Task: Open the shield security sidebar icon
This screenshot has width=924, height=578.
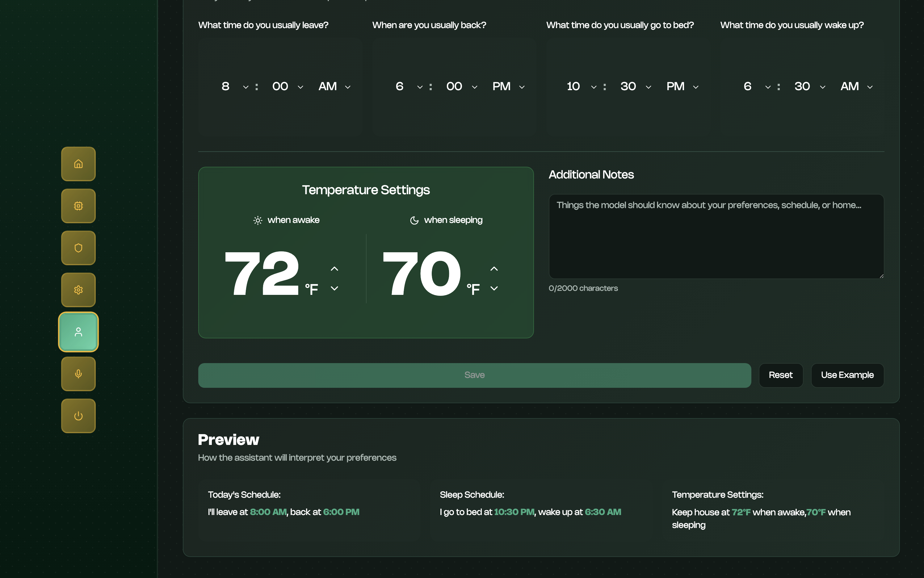Action: tap(78, 248)
